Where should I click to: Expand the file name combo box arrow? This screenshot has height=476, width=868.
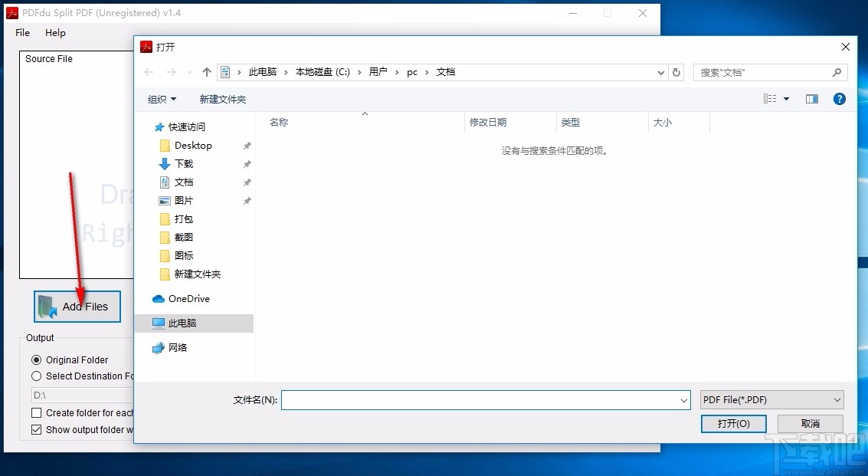click(x=683, y=399)
